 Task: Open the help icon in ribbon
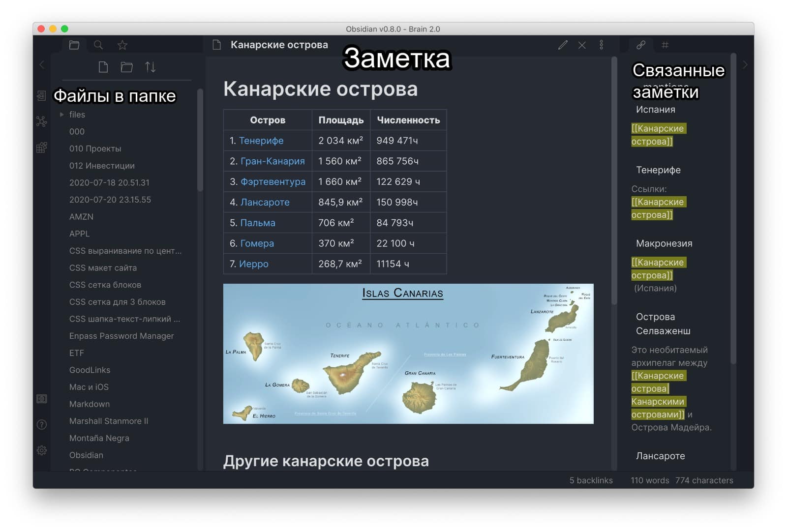coord(42,425)
